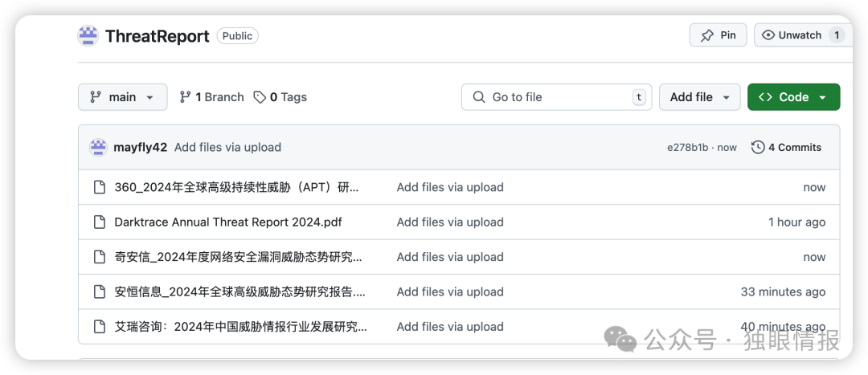Open commit hash e278b1b
The height and width of the screenshot is (375, 868).
(687, 148)
